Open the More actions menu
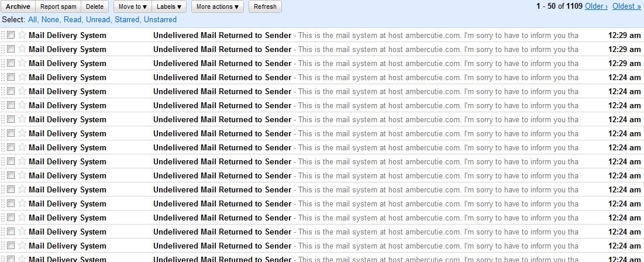The height and width of the screenshot is (262, 644). pyautogui.click(x=218, y=7)
